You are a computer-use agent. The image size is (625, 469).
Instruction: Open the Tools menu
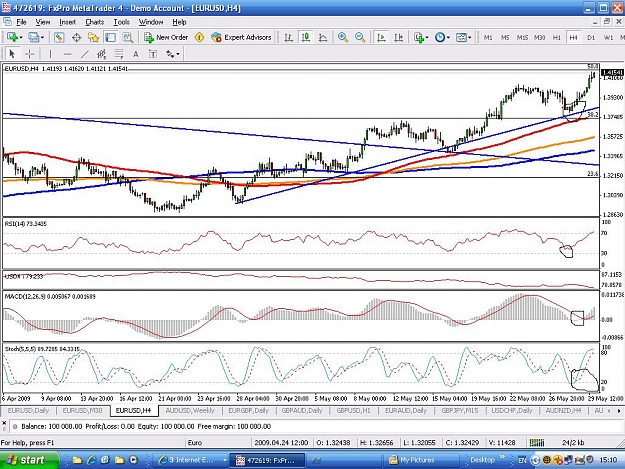[x=122, y=22]
